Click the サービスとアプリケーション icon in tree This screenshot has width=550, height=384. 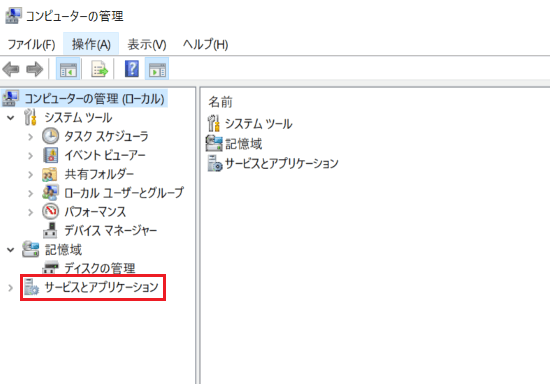pos(31,287)
